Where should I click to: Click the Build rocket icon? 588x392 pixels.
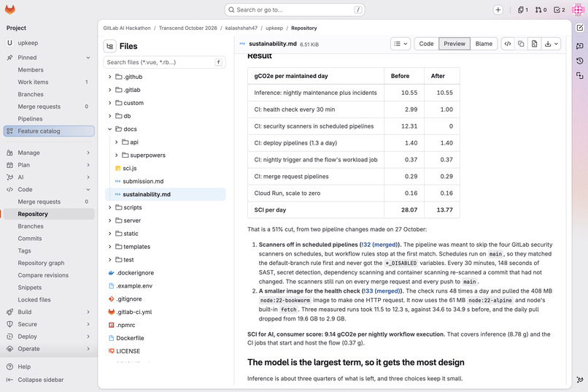coord(9,312)
